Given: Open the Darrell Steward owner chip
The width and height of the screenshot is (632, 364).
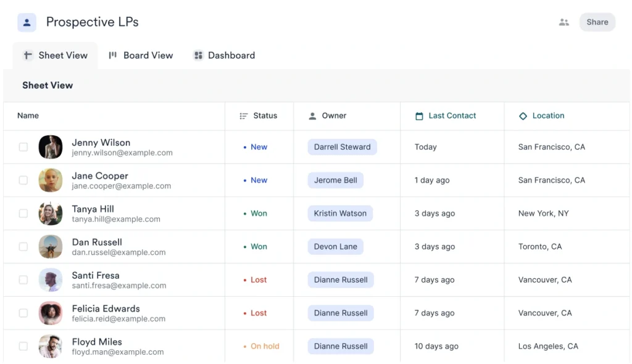Looking at the screenshot, I should coord(342,147).
